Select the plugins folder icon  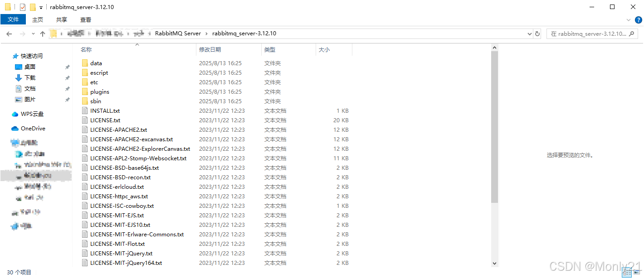click(85, 91)
